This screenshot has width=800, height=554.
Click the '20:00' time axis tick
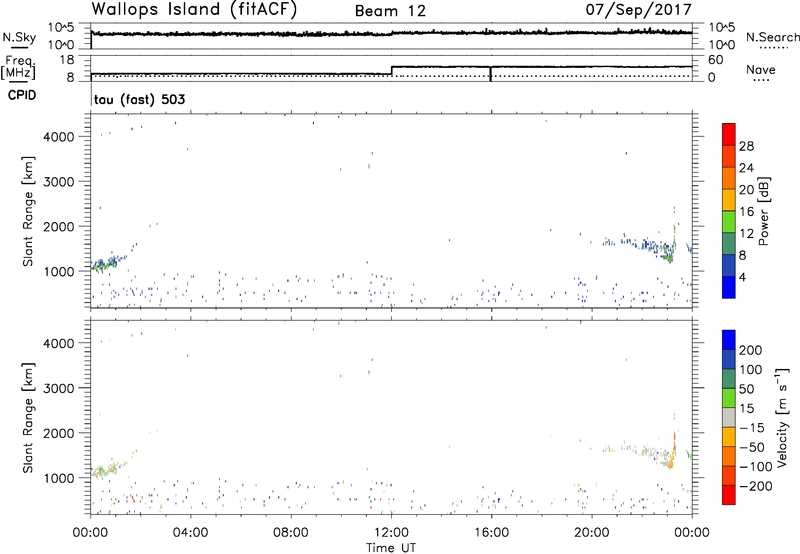592,533
